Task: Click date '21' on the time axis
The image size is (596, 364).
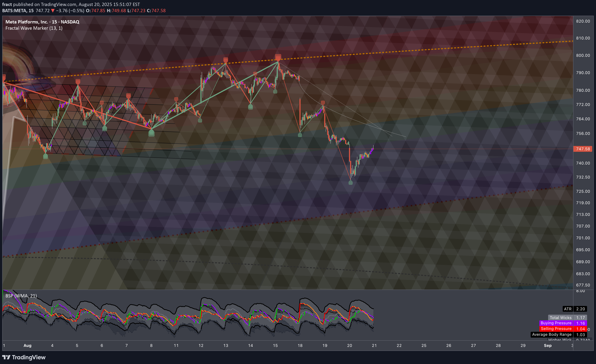Action: pyautogui.click(x=374, y=346)
